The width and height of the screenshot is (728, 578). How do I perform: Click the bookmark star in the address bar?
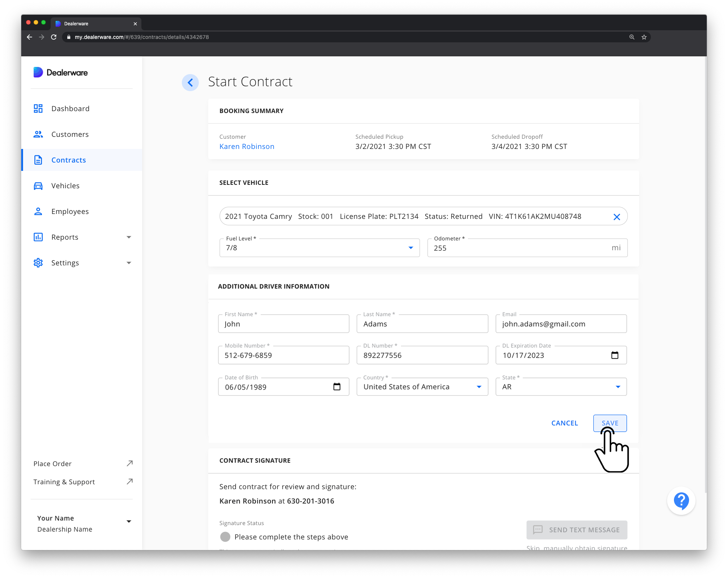point(644,37)
